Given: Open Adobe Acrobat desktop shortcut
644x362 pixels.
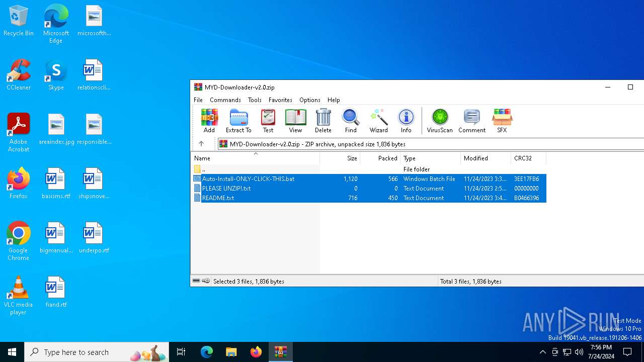Looking at the screenshot, I should [x=19, y=133].
